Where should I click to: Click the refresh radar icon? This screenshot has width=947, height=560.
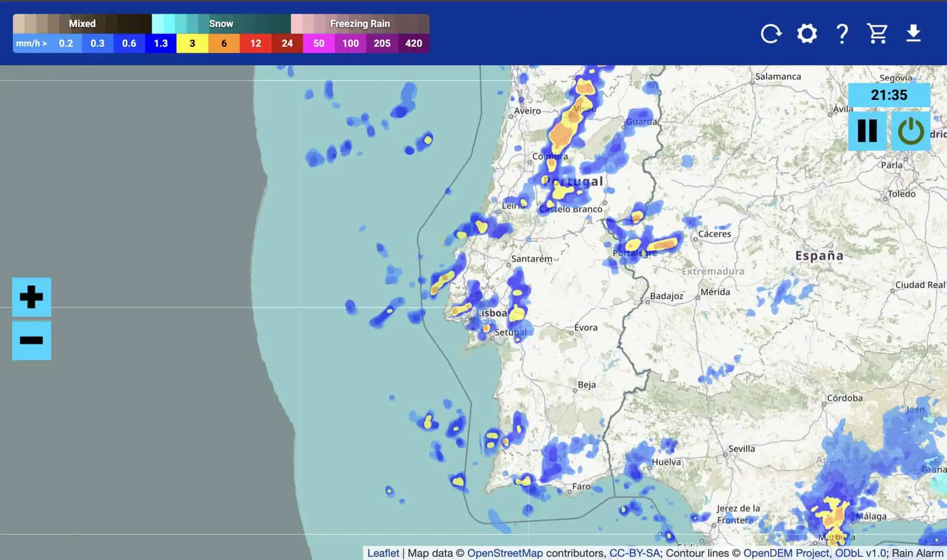(x=771, y=34)
